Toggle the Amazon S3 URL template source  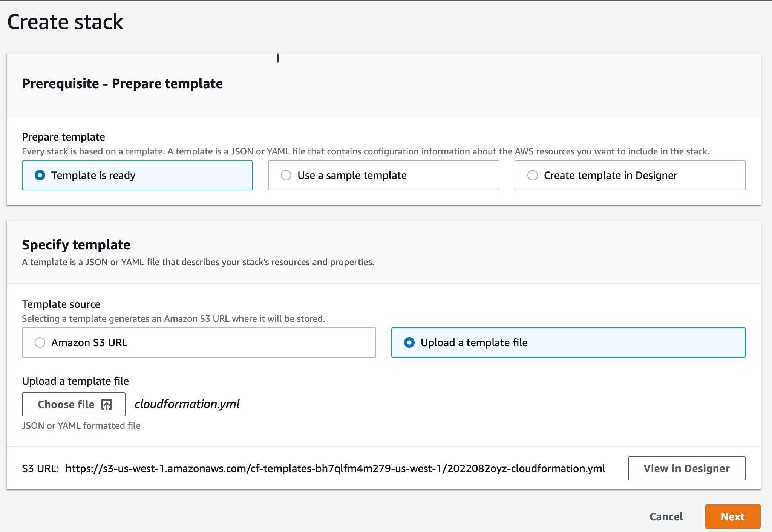(x=40, y=342)
